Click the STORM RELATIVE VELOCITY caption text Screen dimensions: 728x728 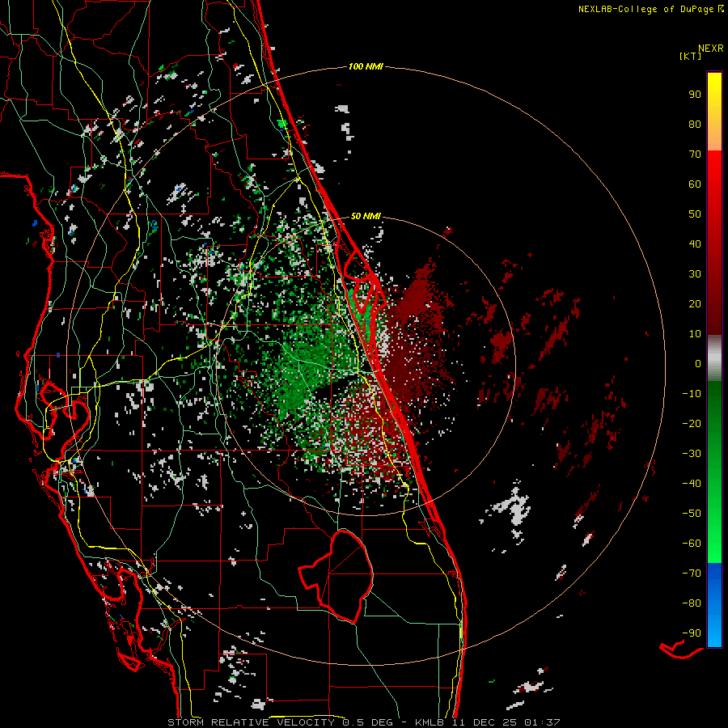251,722
